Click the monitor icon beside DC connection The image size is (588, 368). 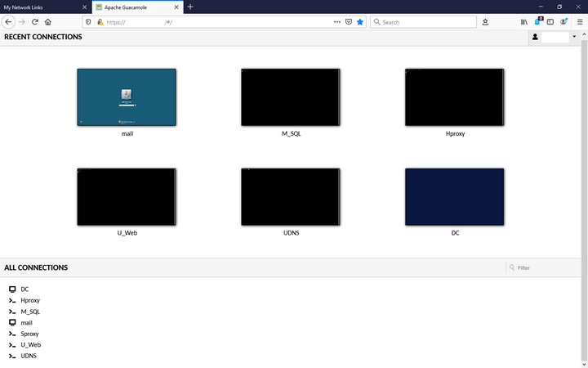click(x=12, y=289)
